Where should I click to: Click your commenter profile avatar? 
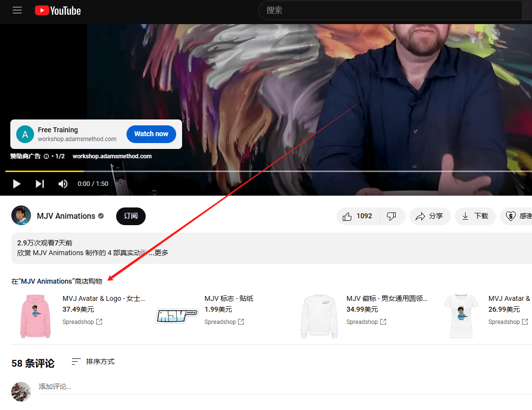coord(21,392)
